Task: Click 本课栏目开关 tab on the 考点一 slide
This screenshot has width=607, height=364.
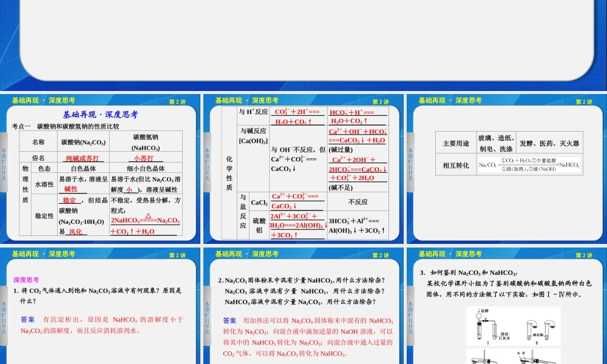Action: pyautogui.click(x=4, y=164)
